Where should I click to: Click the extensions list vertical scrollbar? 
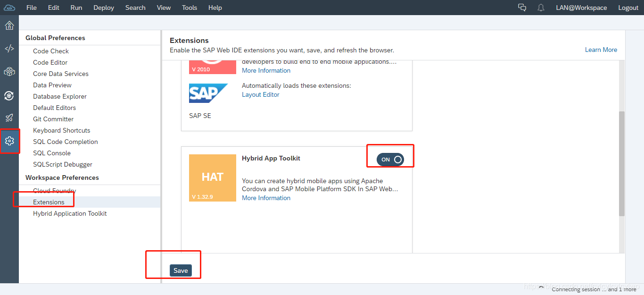click(622, 164)
